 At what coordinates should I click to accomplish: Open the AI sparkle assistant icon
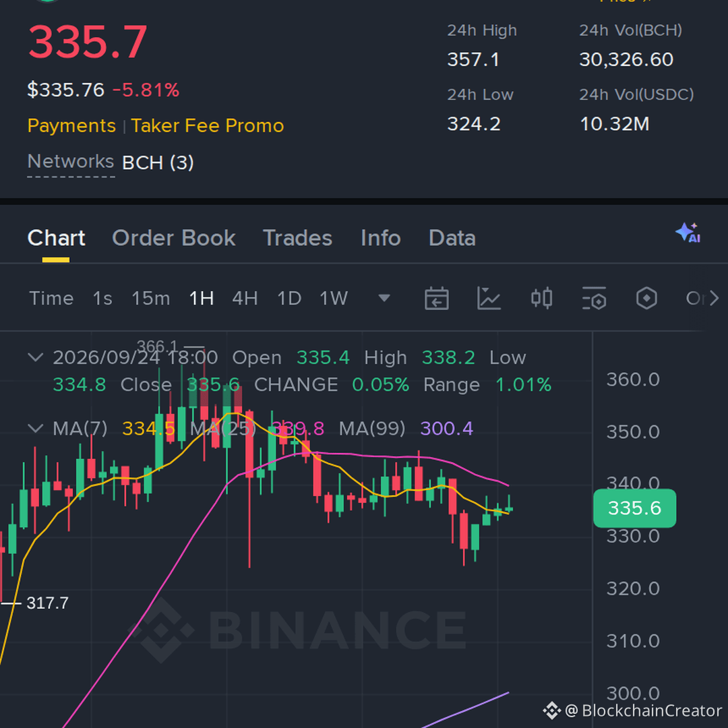(x=688, y=233)
